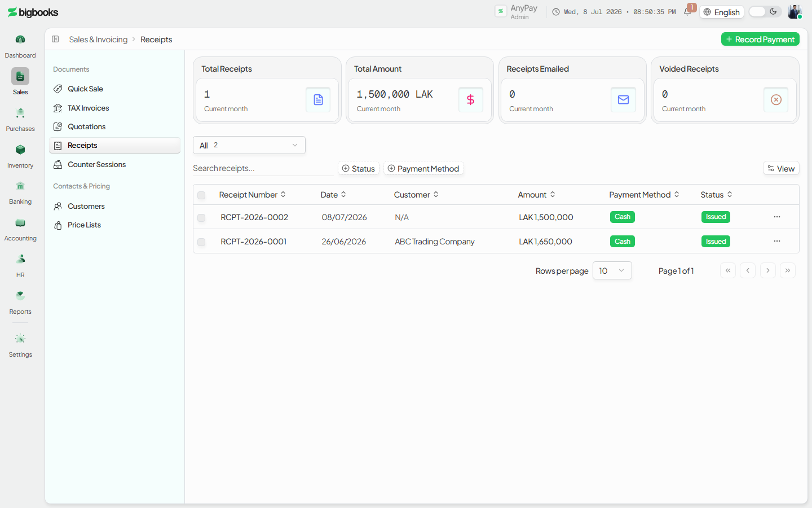Click the Cash badge for RCPT-2026-0002
The height and width of the screenshot is (508, 812).
pos(623,217)
